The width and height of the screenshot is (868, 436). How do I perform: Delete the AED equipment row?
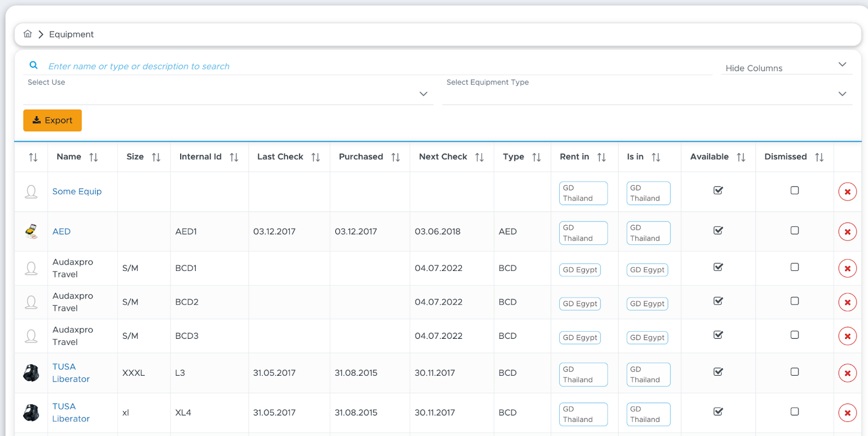click(847, 232)
